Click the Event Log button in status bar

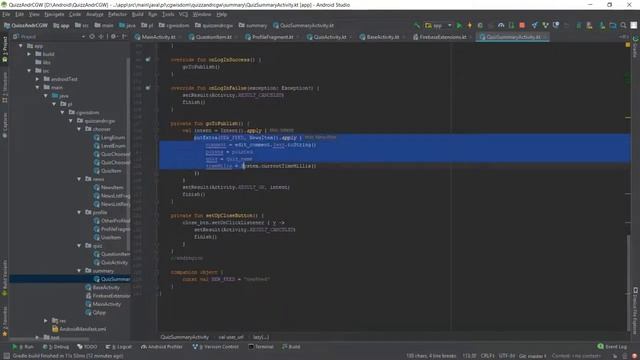coord(612,347)
